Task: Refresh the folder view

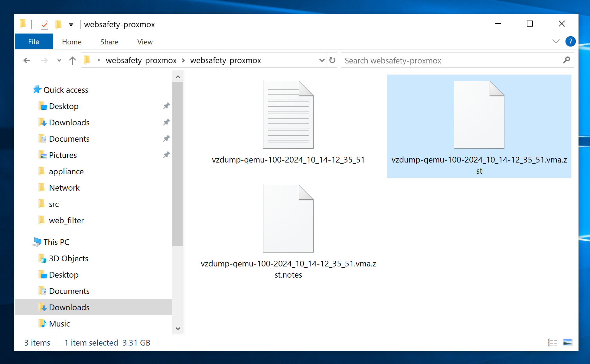Action: [332, 60]
